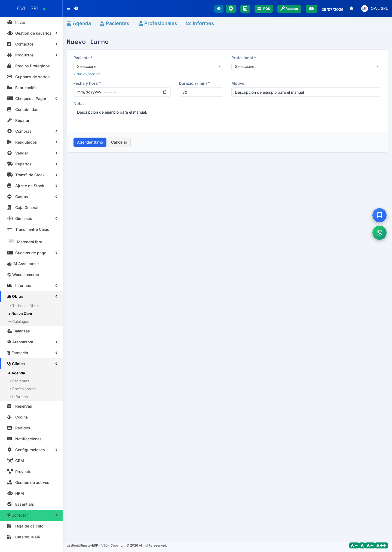The image size is (392, 552).
Task: Click the green plus-circle header button
Action: point(231,9)
